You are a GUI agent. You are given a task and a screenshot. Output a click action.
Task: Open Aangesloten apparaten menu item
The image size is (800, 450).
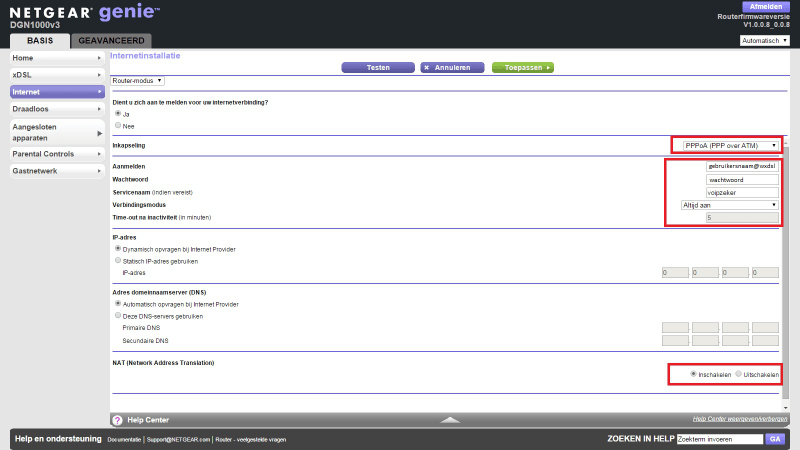pos(57,133)
